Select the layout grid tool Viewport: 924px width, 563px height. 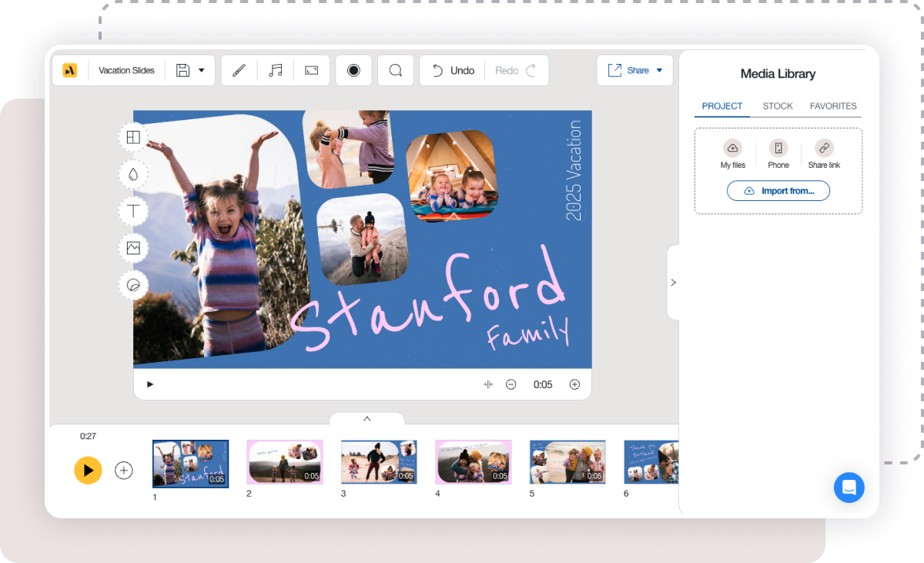click(133, 137)
